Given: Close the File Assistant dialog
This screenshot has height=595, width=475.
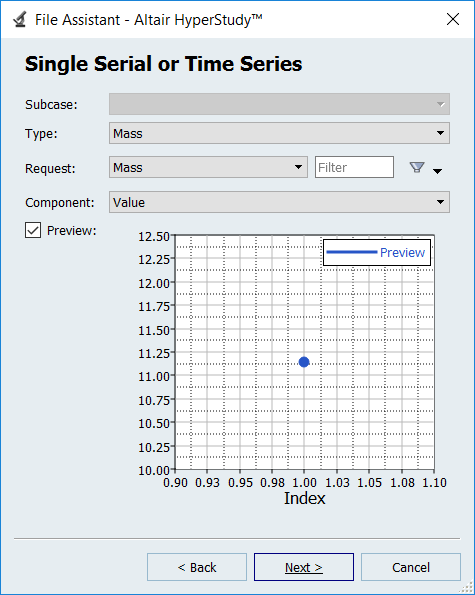Looking at the screenshot, I should pos(453,19).
